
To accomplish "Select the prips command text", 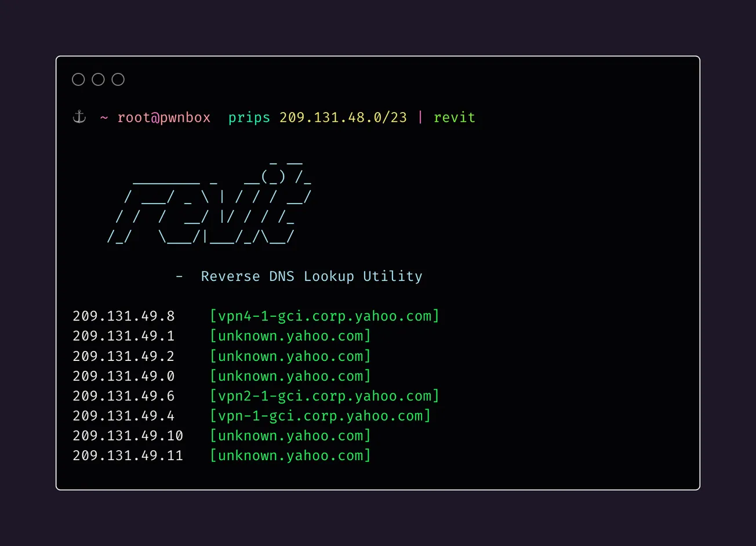I will click(249, 117).
